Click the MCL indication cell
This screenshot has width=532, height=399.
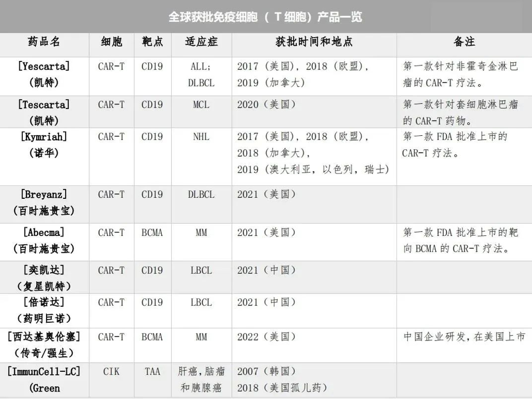(201, 105)
